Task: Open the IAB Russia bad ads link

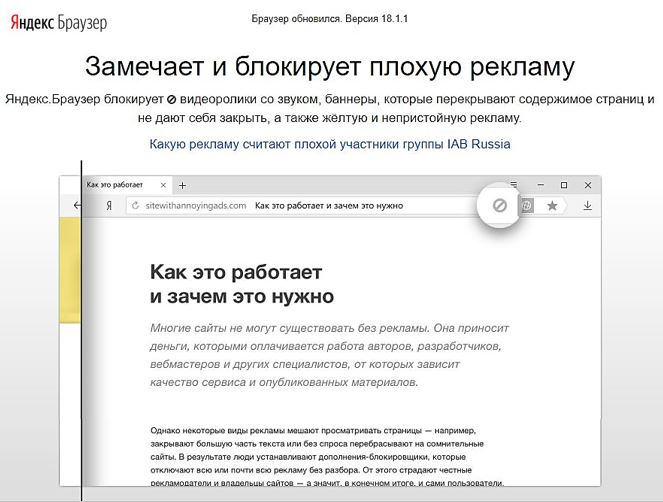Action: coord(330,144)
